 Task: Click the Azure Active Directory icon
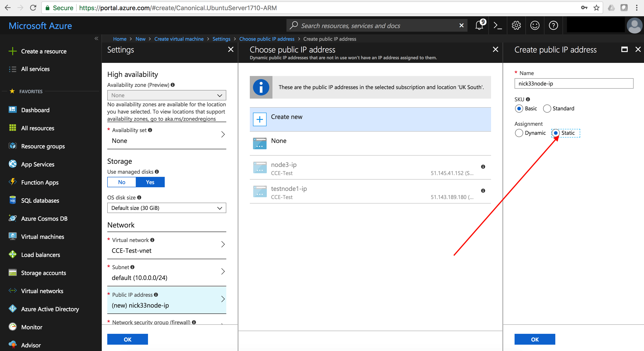[12, 309]
